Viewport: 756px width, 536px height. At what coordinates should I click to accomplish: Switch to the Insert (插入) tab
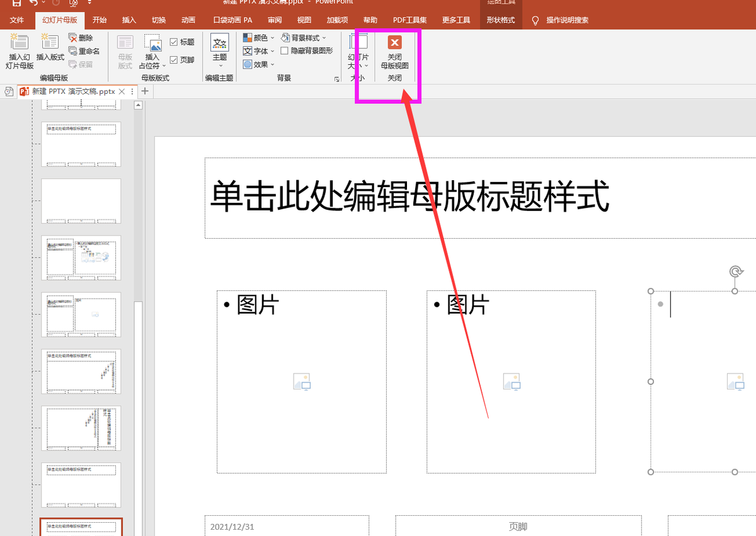(x=129, y=20)
